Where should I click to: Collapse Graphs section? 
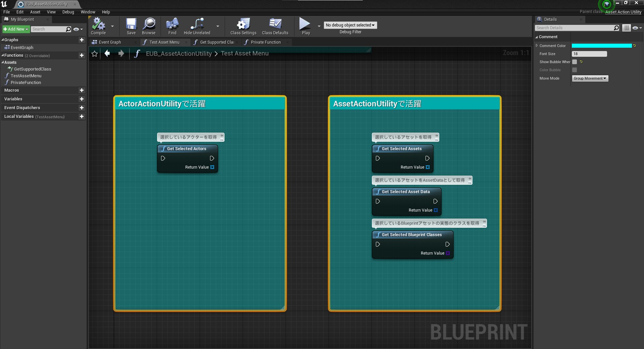[x=3, y=40]
